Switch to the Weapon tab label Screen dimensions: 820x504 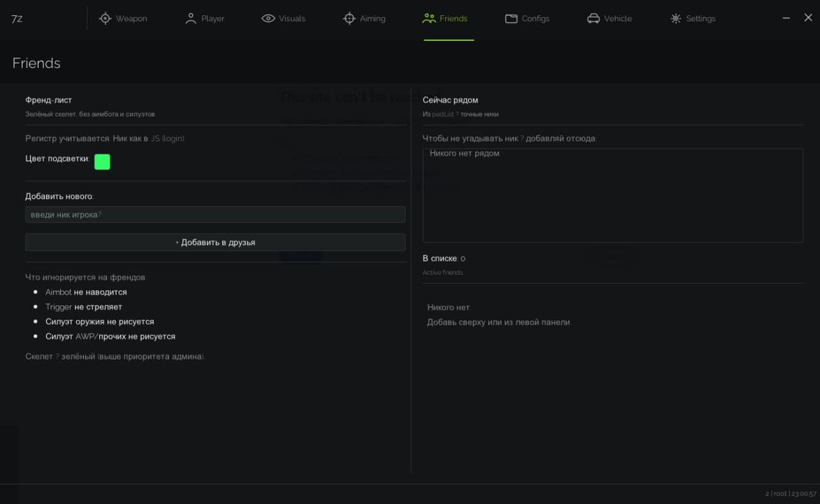coord(131,19)
